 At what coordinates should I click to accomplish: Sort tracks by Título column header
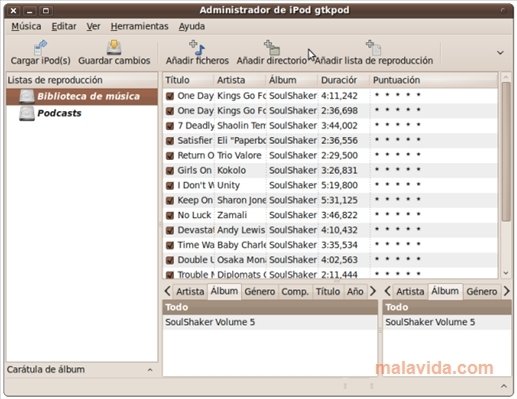188,80
